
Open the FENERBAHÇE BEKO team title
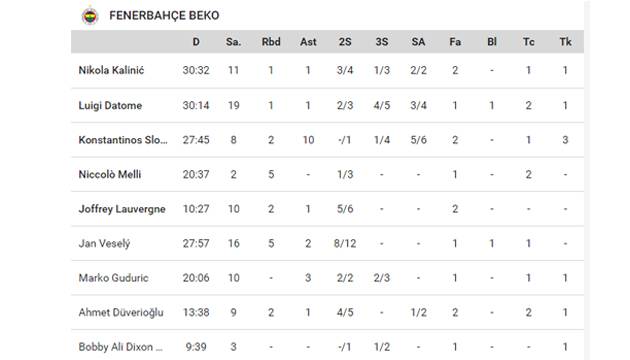point(164,16)
